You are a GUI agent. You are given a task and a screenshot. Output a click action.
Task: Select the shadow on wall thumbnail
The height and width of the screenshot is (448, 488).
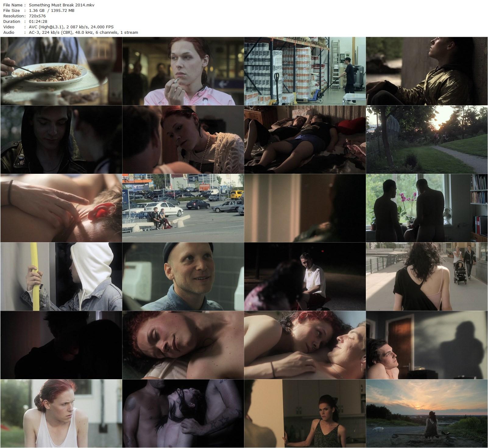pyautogui.click(x=426, y=345)
